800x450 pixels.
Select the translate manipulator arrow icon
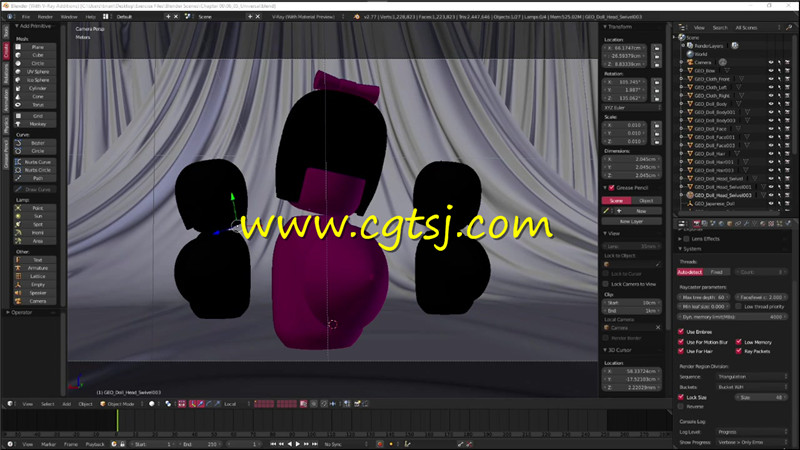pos(201,404)
